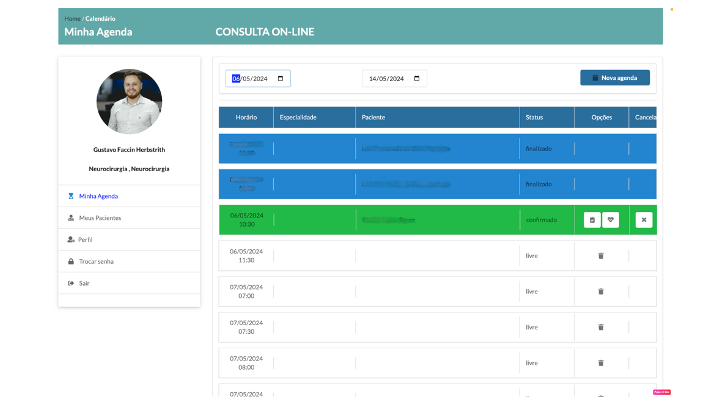Click inside the 14/05/2024 end date field

click(x=386, y=78)
